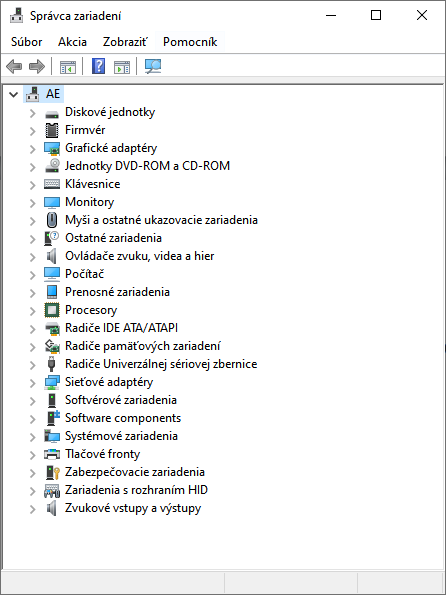
Task: Show or hide the console tree toolbar icon
Action: (68, 67)
